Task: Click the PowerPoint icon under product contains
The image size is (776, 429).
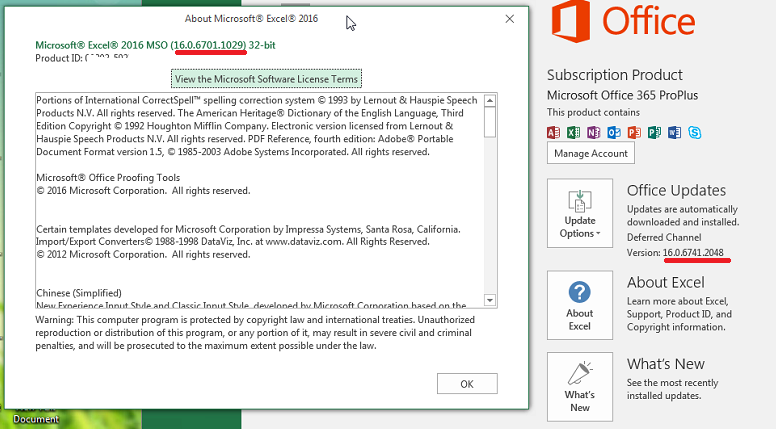Action: pyautogui.click(x=634, y=133)
